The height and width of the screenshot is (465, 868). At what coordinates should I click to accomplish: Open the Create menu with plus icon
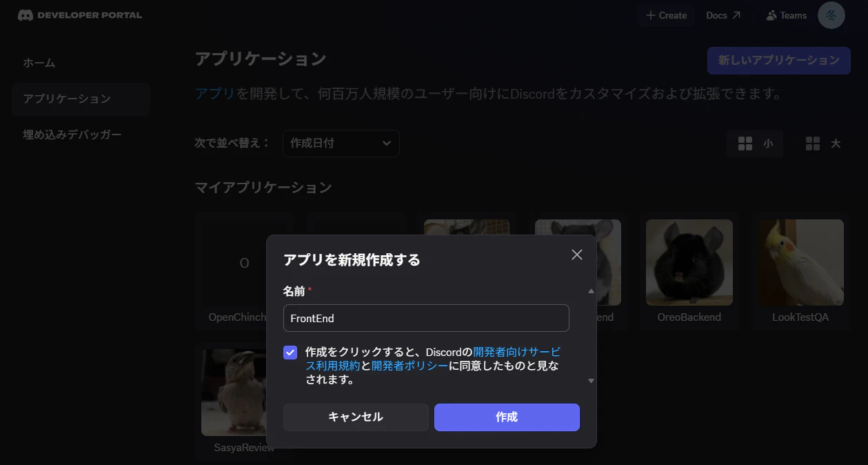tap(666, 15)
